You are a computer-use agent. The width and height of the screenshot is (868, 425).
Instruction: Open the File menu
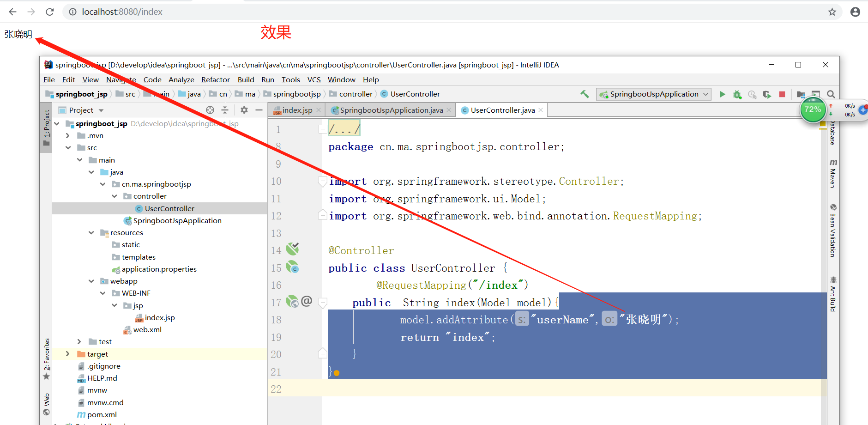tap(49, 79)
